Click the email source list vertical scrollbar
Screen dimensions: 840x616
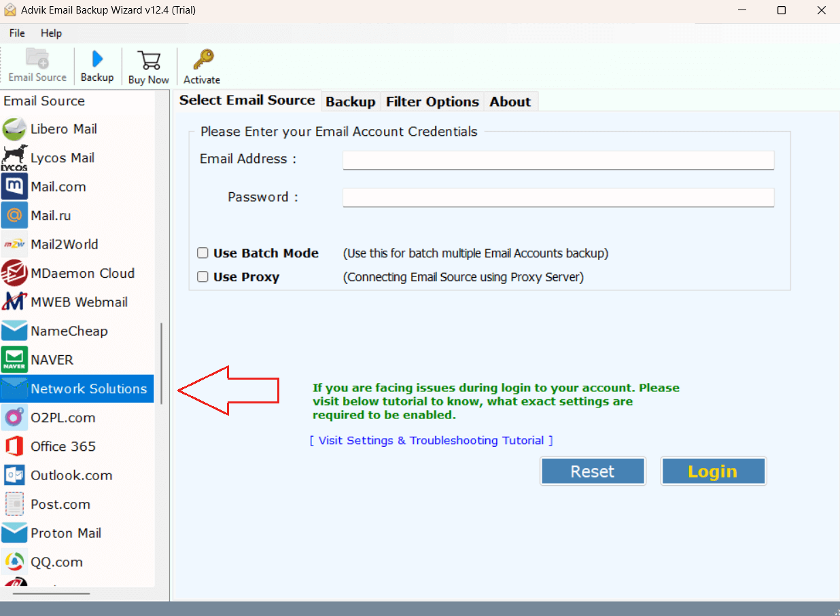tap(162, 363)
